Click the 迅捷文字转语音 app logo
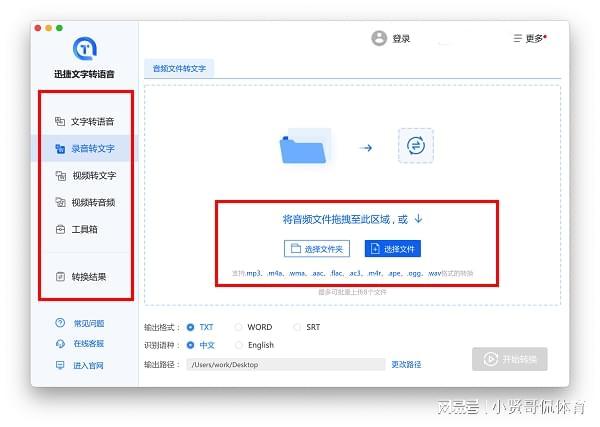 tap(85, 49)
